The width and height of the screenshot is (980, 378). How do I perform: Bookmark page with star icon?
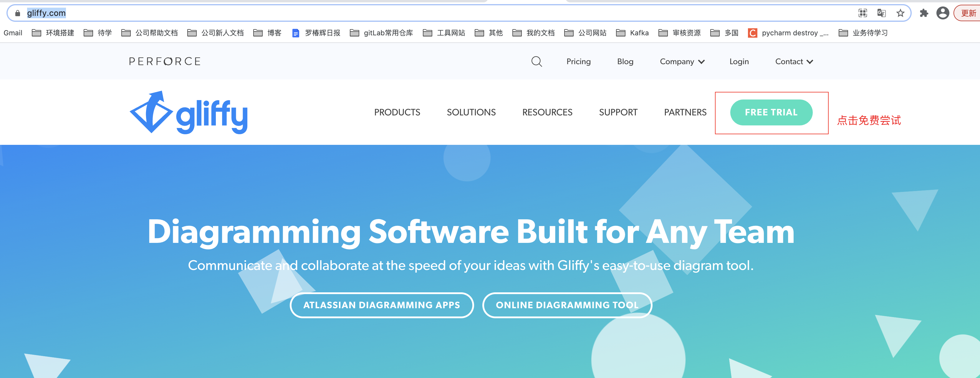(x=900, y=13)
